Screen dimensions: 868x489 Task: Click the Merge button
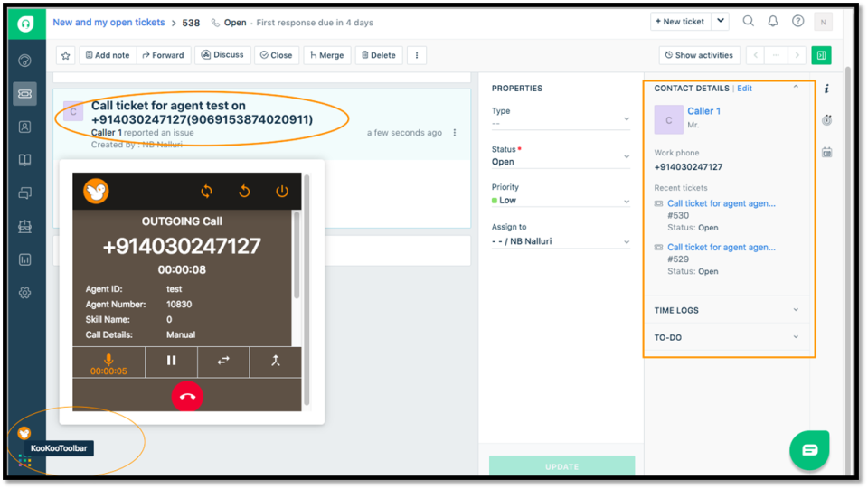click(x=327, y=55)
